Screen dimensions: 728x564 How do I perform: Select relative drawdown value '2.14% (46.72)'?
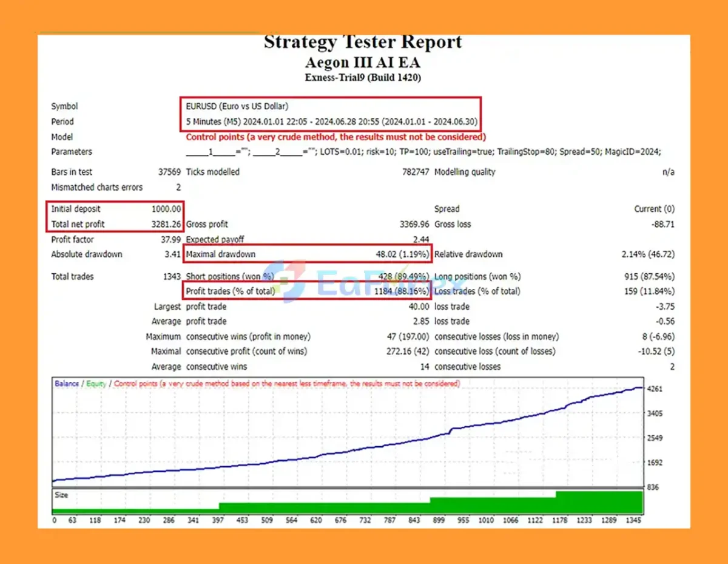point(648,254)
